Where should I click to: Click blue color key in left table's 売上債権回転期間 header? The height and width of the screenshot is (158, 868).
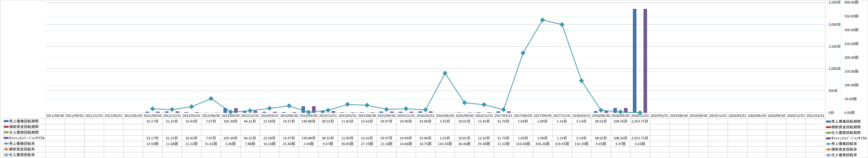pos(6,121)
